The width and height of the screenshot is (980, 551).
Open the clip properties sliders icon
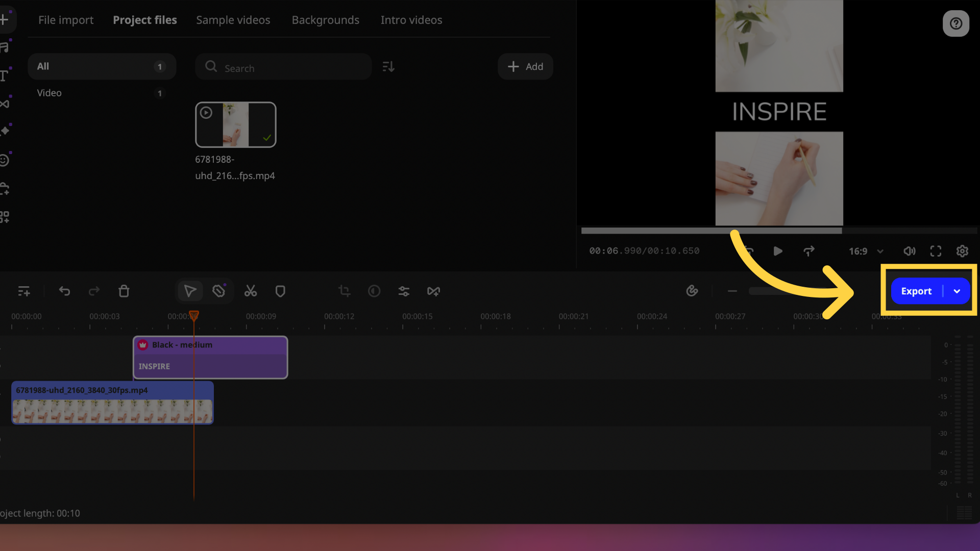pyautogui.click(x=404, y=291)
